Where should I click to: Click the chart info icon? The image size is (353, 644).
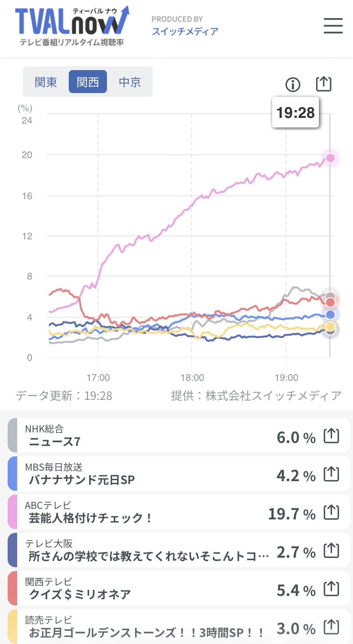tap(293, 85)
